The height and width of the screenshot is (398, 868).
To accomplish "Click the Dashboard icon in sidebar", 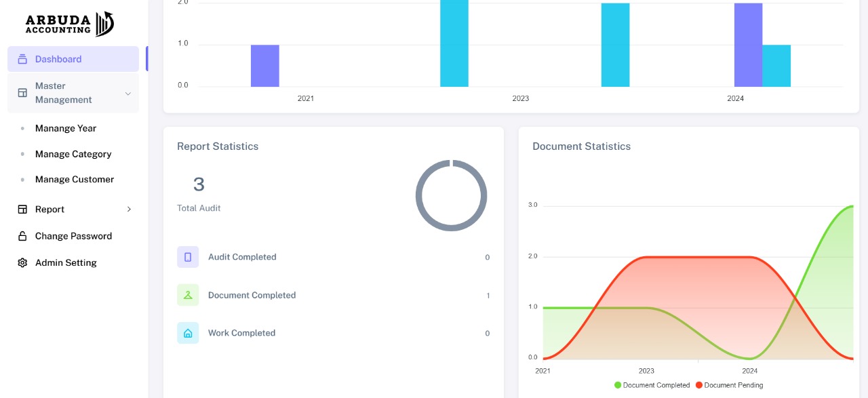I will [x=22, y=59].
